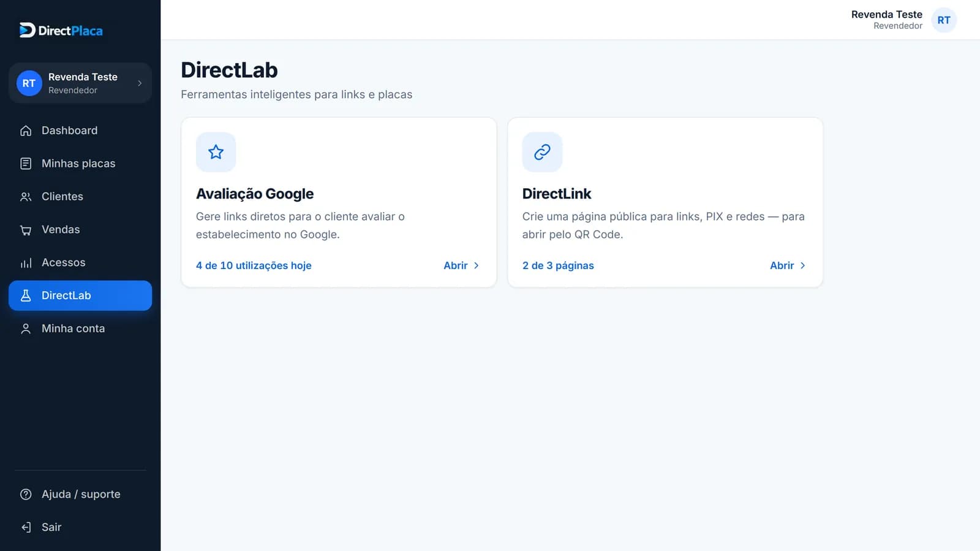Open Minha conta settings
Image resolution: width=980 pixels, height=551 pixels.
coord(80,329)
